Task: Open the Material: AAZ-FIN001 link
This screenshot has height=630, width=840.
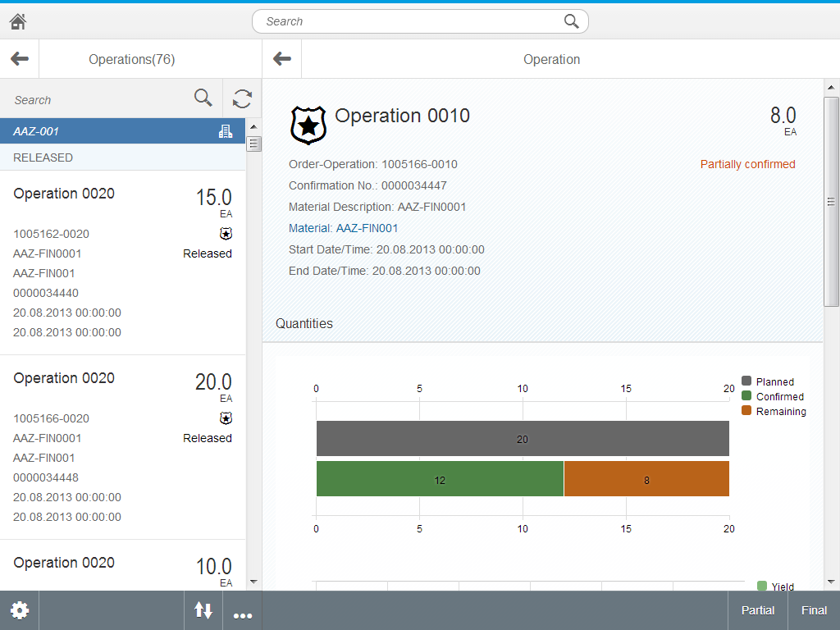Action: tap(344, 228)
